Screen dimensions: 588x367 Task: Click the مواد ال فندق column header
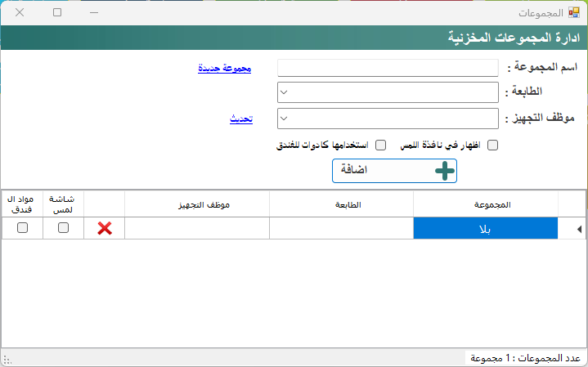pyautogui.click(x=23, y=204)
